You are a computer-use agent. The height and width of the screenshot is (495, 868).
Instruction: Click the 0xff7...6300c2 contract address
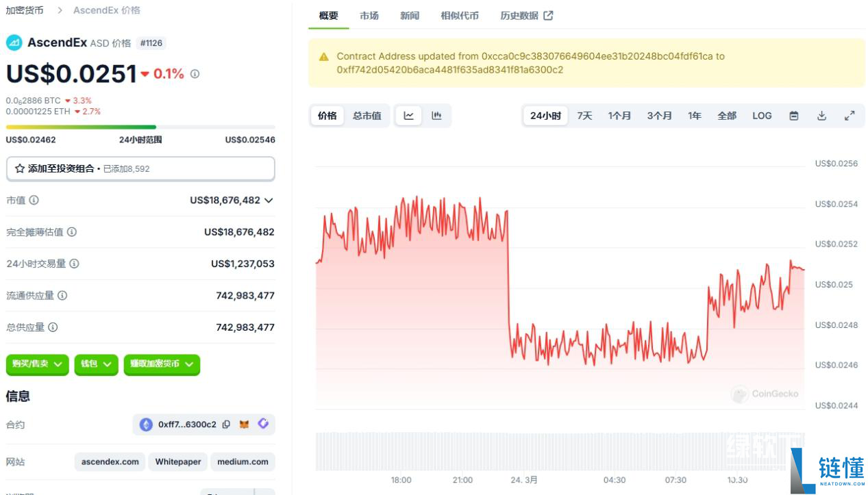[x=187, y=424]
